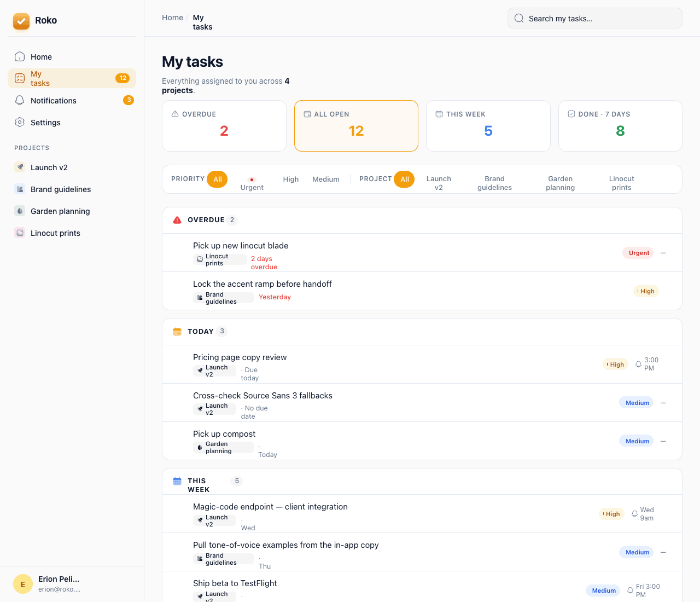
Task: Click the 3 badge on Notifications
Action: pyautogui.click(x=129, y=100)
